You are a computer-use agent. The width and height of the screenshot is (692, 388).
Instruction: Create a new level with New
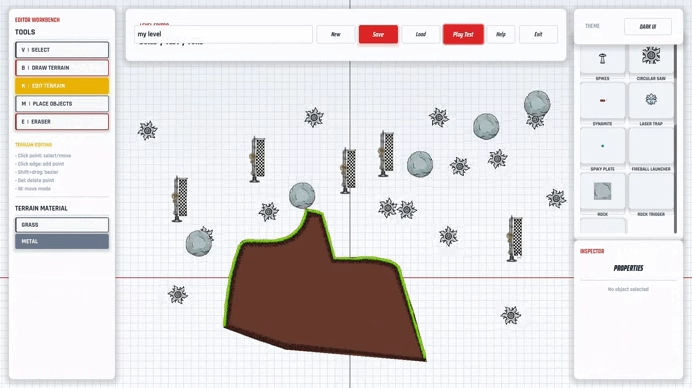point(335,34)
